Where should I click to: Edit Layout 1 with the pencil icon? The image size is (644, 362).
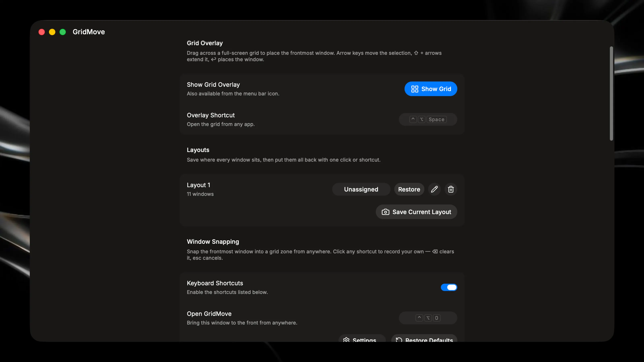point(434,189)
